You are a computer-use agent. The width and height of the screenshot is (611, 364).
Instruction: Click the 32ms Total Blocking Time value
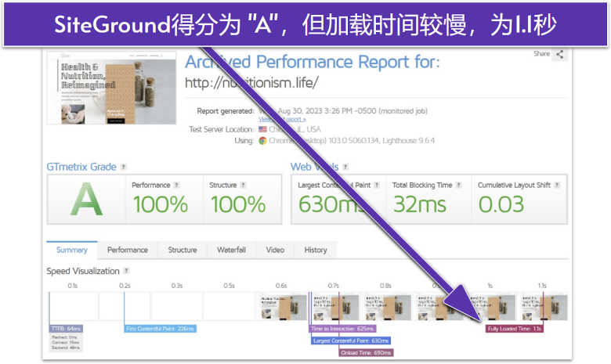point(420,204)
